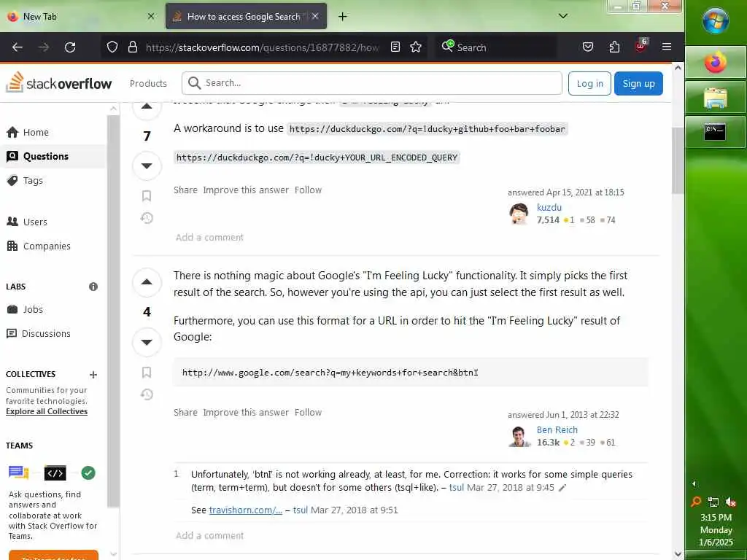747x560 pixels.
Task: Go back with the browser back arrow
Action: 18,47
